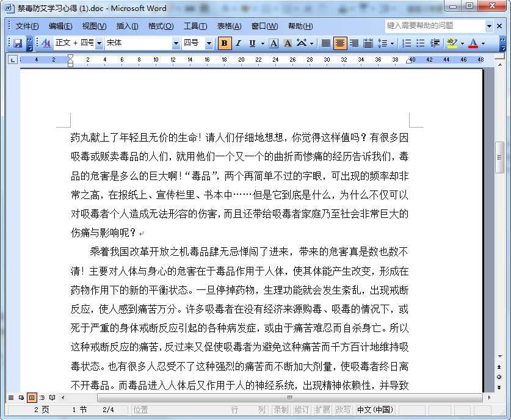Open the font name dropdown 宋体

[176, 43]
